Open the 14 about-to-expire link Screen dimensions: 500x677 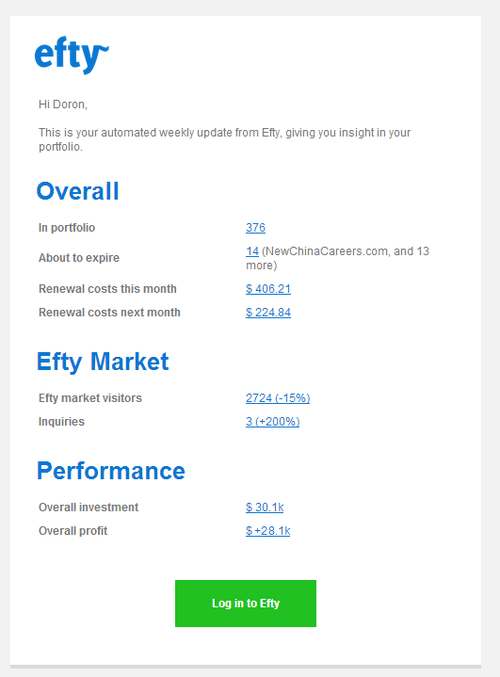[x=252, y=251]
